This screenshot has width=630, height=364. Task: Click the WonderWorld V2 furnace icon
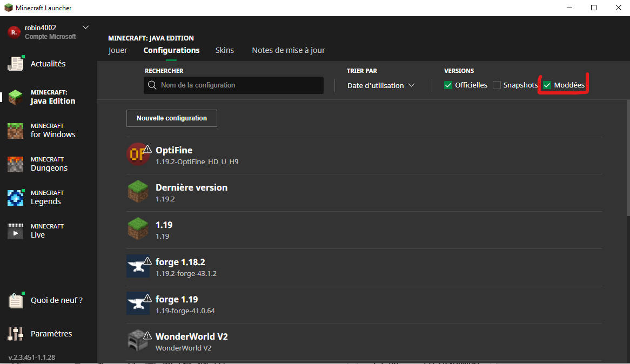[x=138, y=341]
